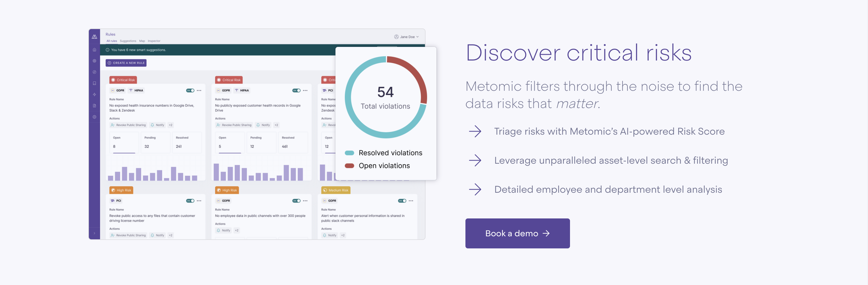Click High Risk badge above driving license rule
868x285 pixels.
click(121, 190)
